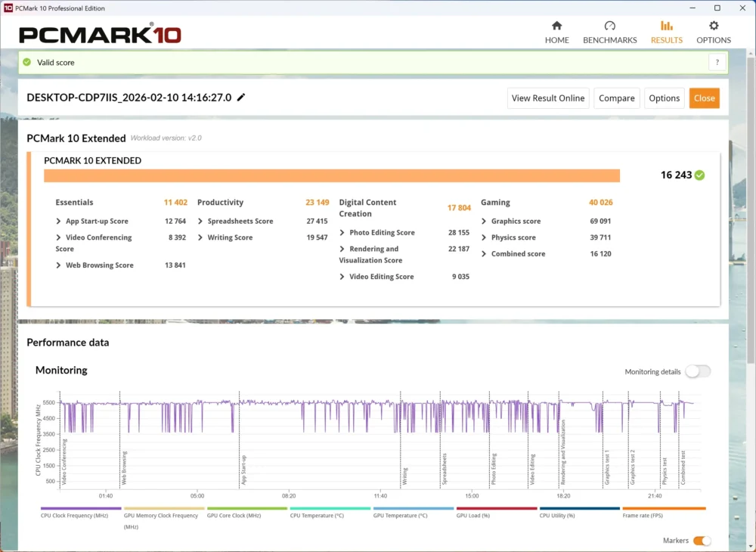Click green check beside 16 243 score
Screen dimensions: 756x552
pyautogui.click(x=699, y=175)
